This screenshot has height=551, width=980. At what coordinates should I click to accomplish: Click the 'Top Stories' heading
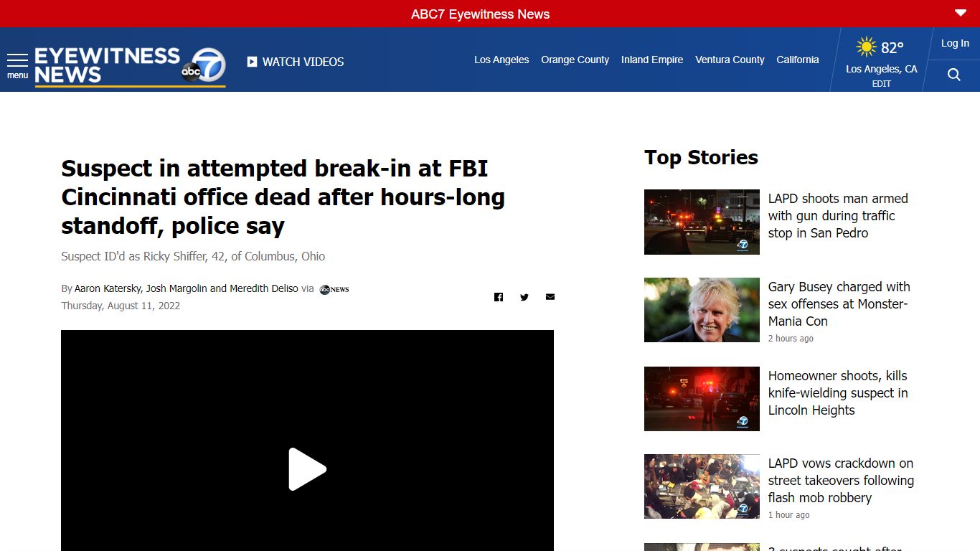pos(701,157)
